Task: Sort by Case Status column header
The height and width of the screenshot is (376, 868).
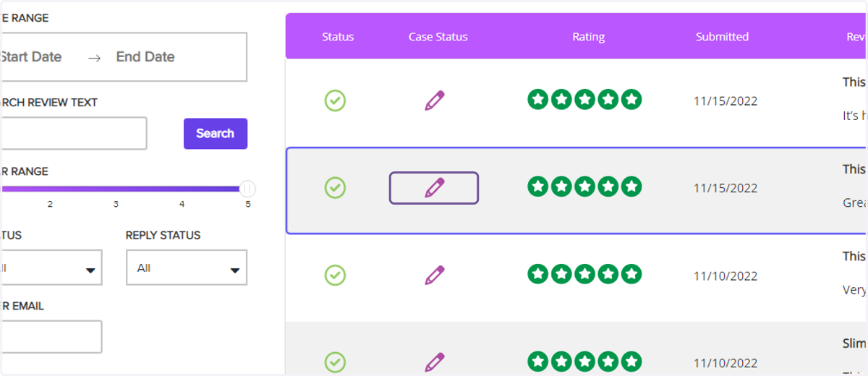Action: point(438,36)
